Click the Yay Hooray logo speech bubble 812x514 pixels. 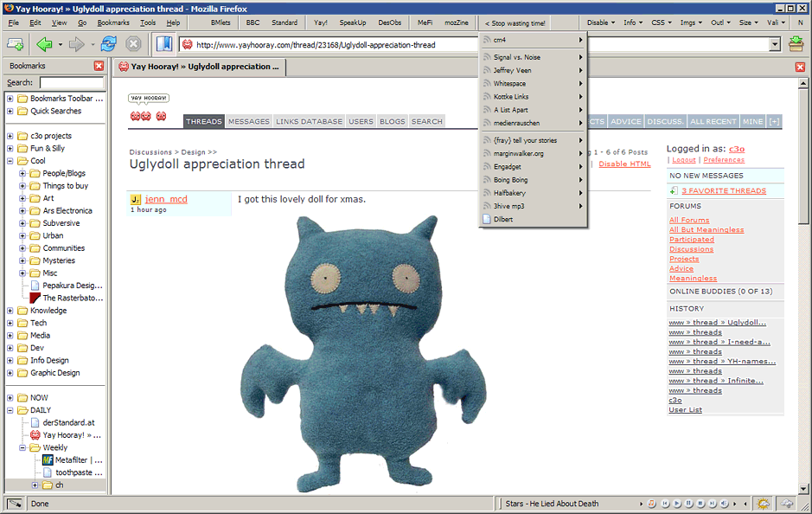149,98
